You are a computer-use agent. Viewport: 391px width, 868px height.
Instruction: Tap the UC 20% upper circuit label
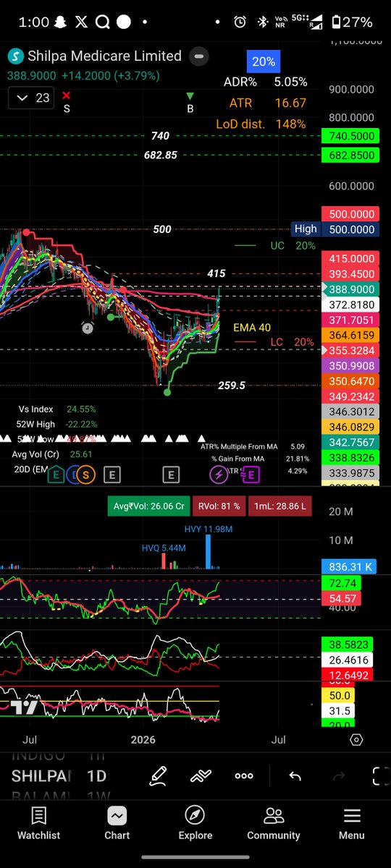point(293,246)
